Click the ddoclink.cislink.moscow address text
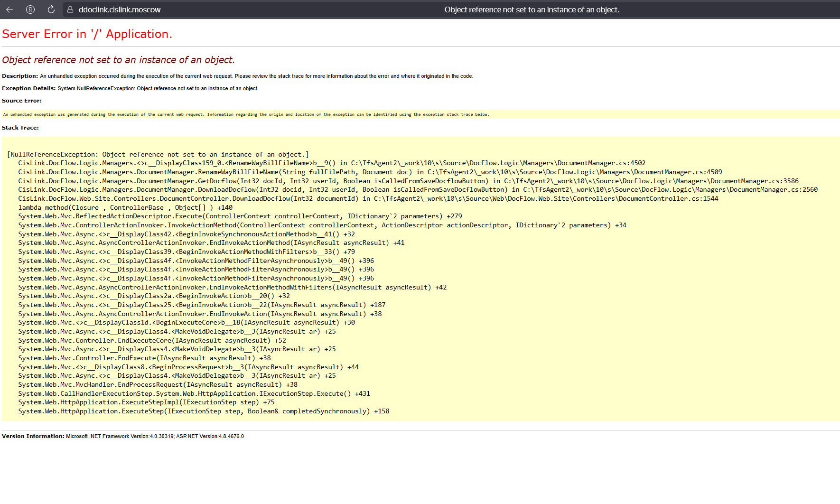The height and width of the screenshot is (504, 840). (x=120, y=9)
